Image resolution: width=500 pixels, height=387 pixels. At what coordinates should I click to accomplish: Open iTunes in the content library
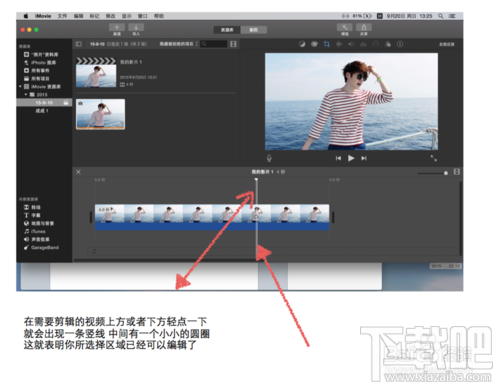tap(35, 231)
